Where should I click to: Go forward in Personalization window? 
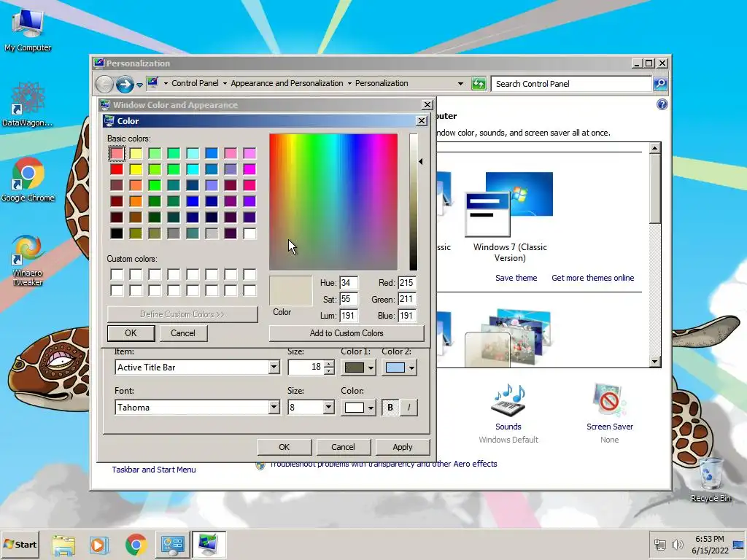click(x=125, y=85)
